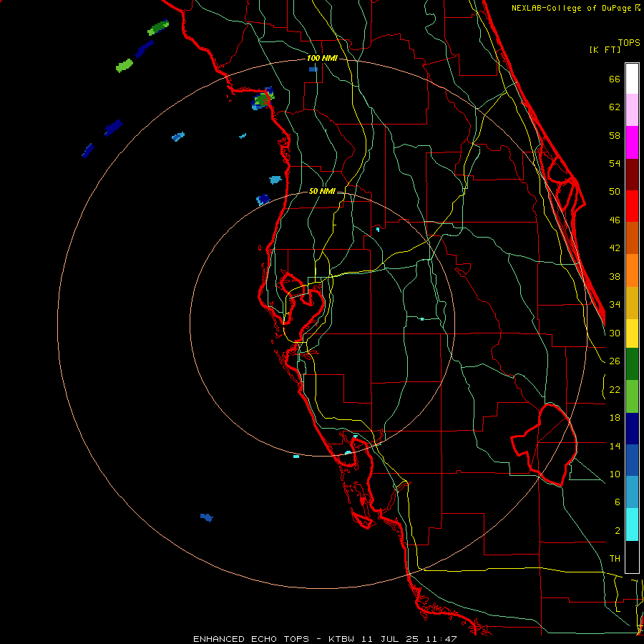Select the 50 NMI range ring label
The image size is (644, 644).
coord(322,191)
